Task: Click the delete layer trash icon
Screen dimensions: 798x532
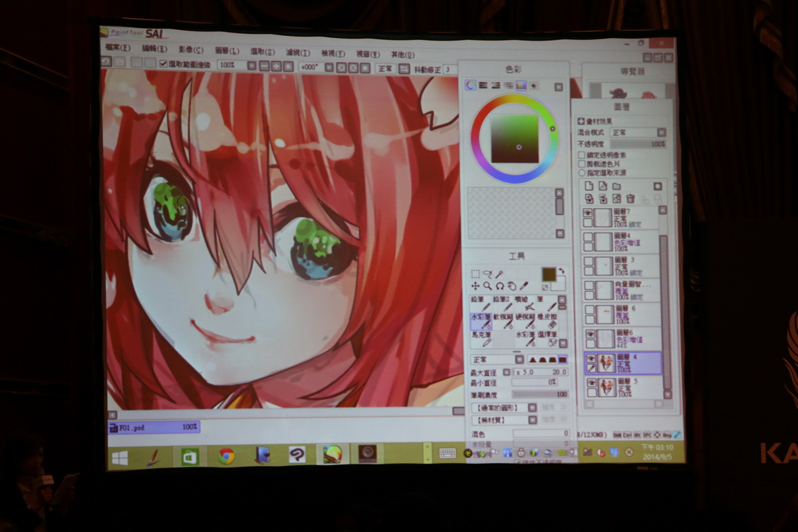Action: click(630, 198)
